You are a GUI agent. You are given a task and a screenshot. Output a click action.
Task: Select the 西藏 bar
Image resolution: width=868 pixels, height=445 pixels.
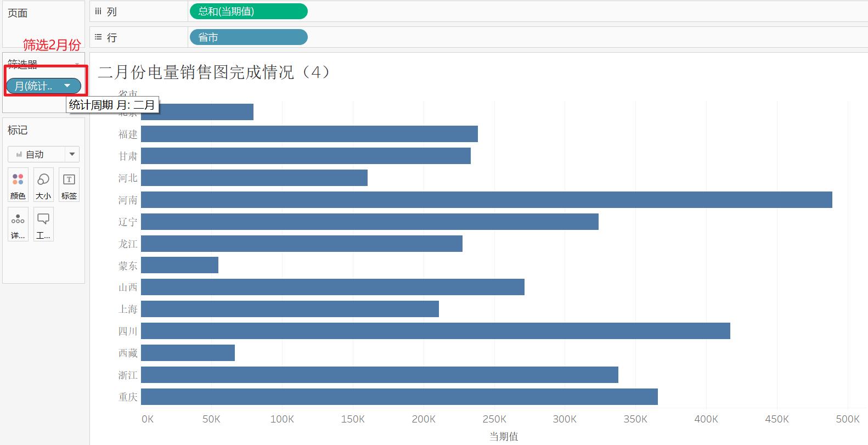tap(188, 353)
